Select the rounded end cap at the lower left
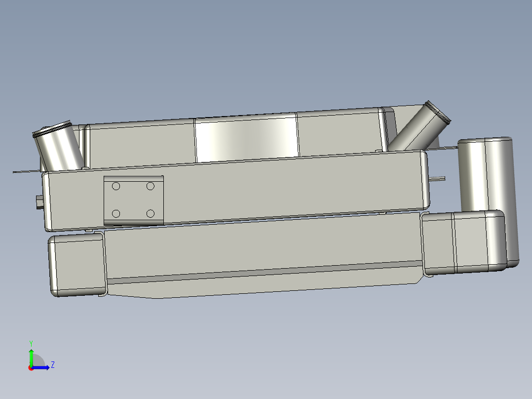The image size is (532, 399). coord(77,265)
